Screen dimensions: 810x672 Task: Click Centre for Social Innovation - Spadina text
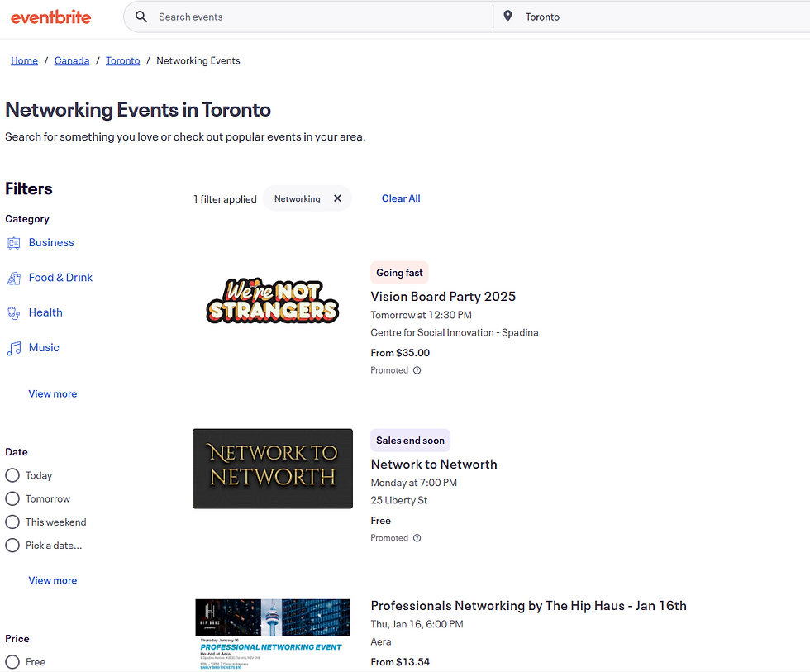click(x=455, y=332)
